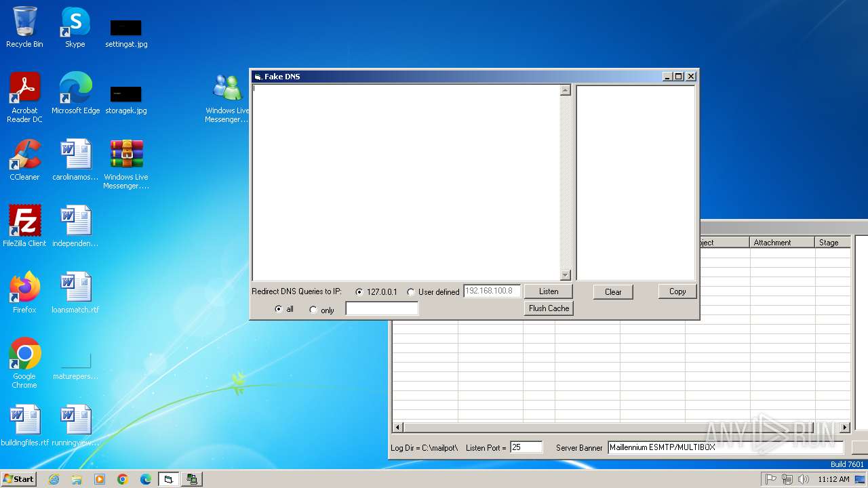
Task: Click the mail table right scroll arrow
Action: [845, 428]
